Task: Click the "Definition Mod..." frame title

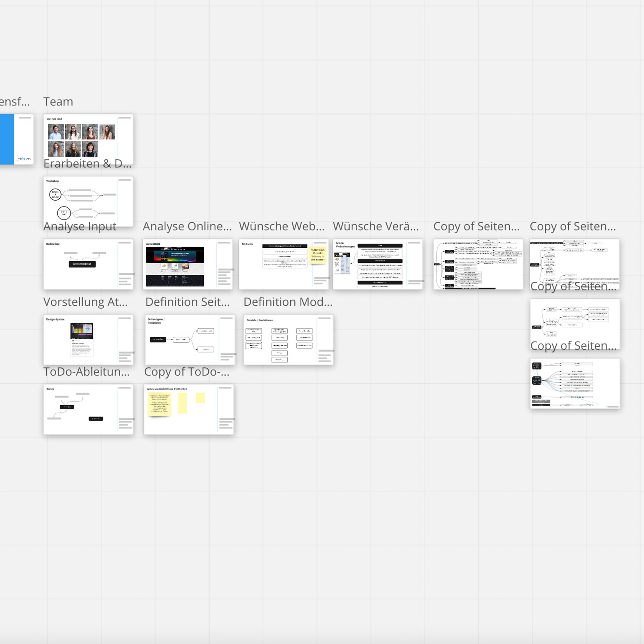Action: [288, 302]
